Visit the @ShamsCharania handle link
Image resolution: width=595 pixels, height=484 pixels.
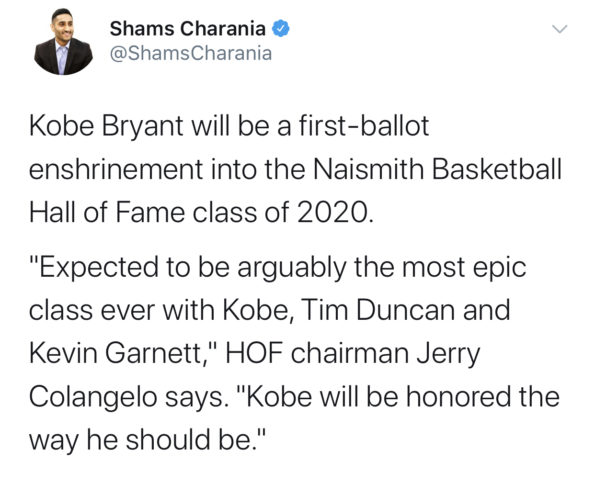coord(191,54)
